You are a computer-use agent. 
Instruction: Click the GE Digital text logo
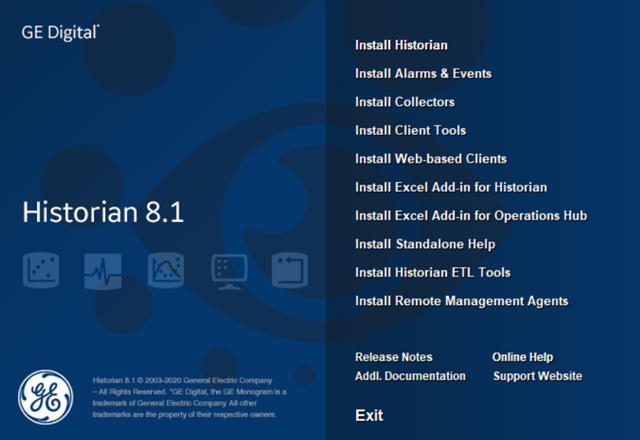pyautogui.click(x=60, y=33)
